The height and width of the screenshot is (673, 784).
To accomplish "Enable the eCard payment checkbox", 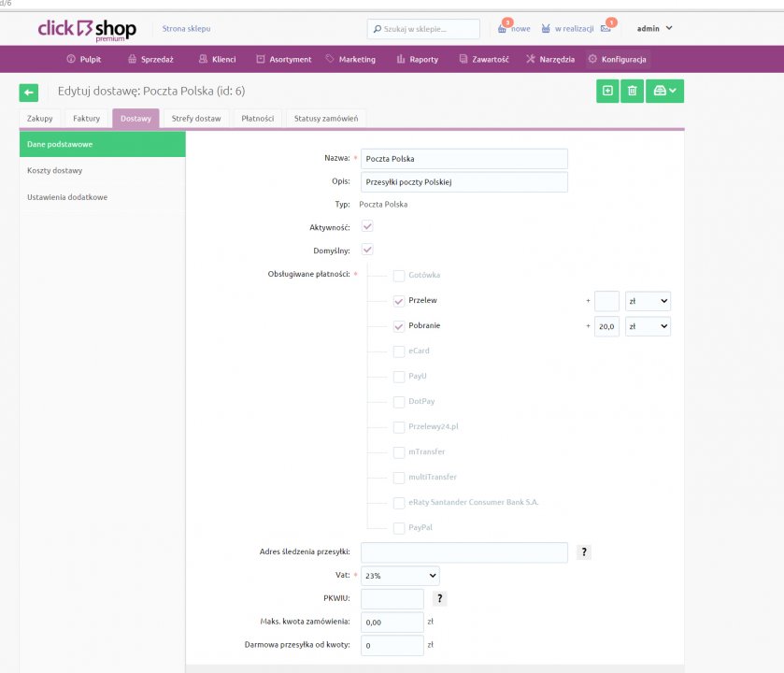I will (x=398, y=351).
